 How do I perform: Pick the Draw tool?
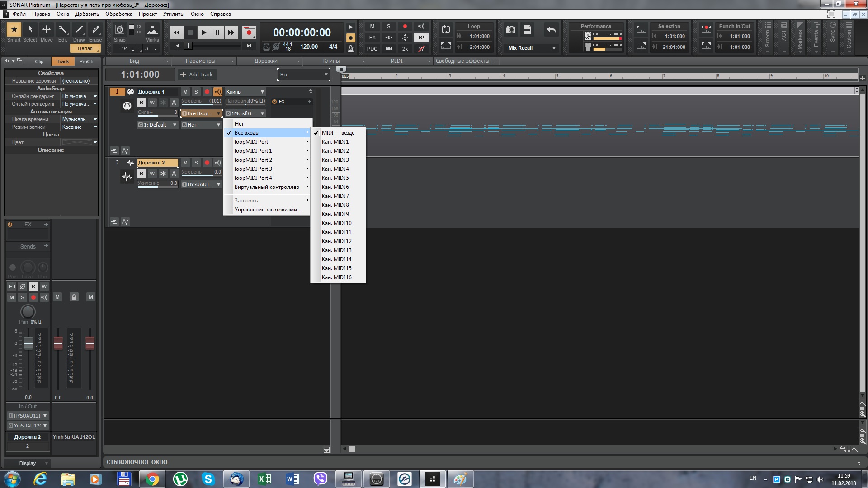click(79, 30)
